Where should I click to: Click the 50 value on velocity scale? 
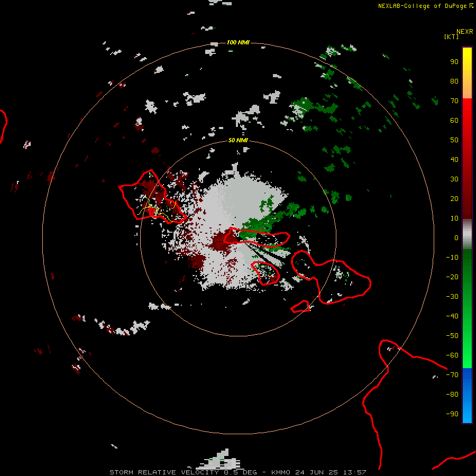454,140
